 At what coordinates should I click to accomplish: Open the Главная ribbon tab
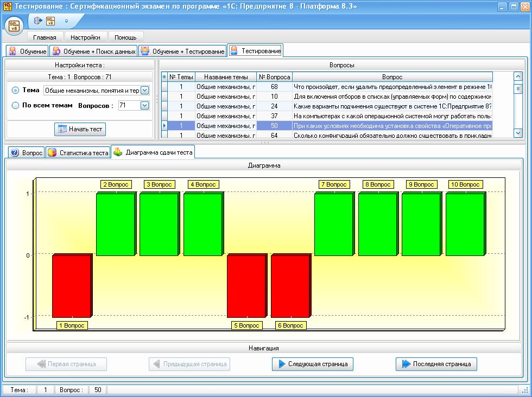[x=45, y=37]
